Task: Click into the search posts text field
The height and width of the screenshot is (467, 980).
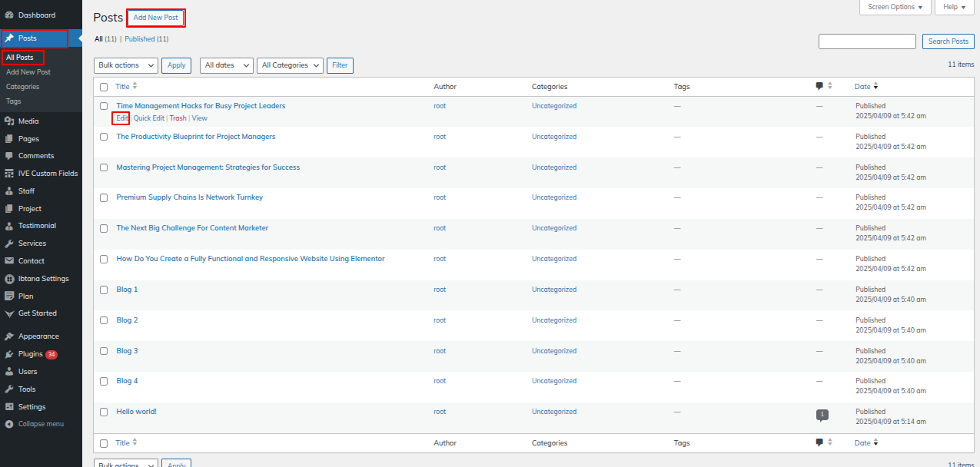Action: [867, 41]
